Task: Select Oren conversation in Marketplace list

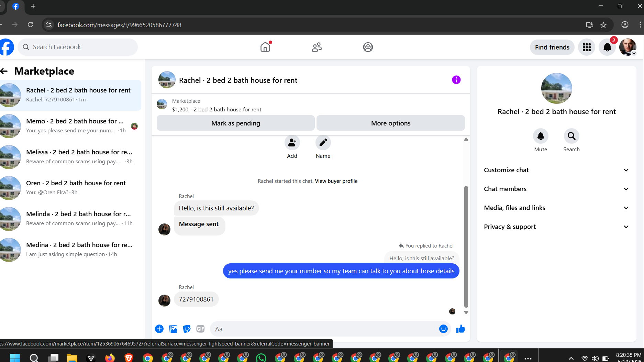Action: (x=70, y=188)
